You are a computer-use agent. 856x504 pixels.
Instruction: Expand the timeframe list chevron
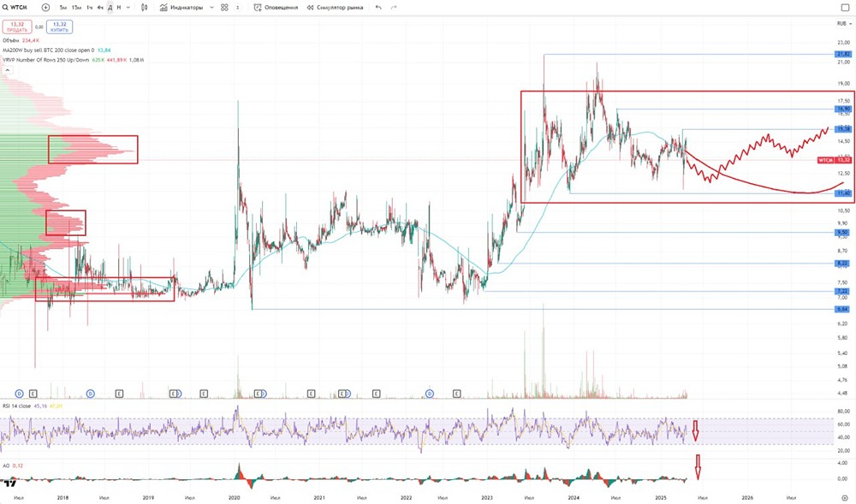coord(128,8)
